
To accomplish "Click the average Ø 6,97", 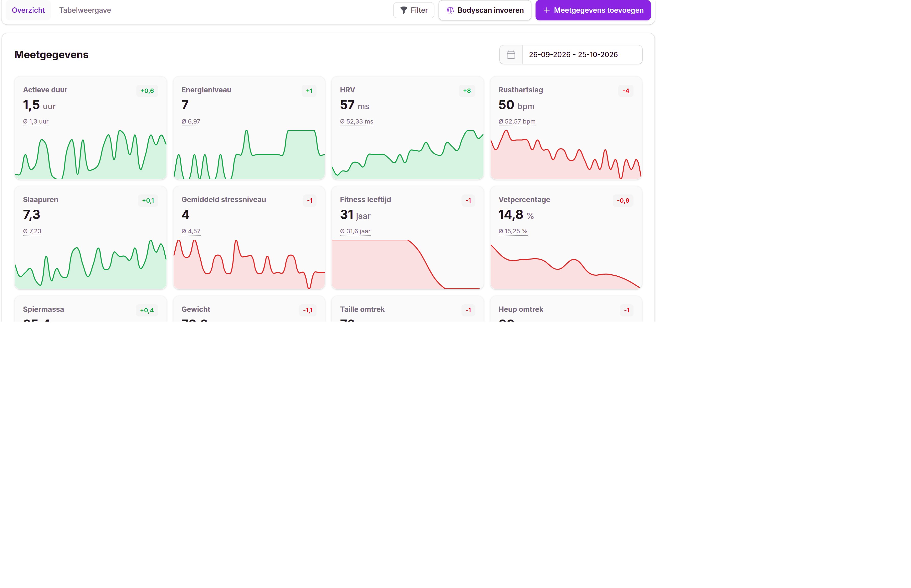I will click(x=190, y=121).
